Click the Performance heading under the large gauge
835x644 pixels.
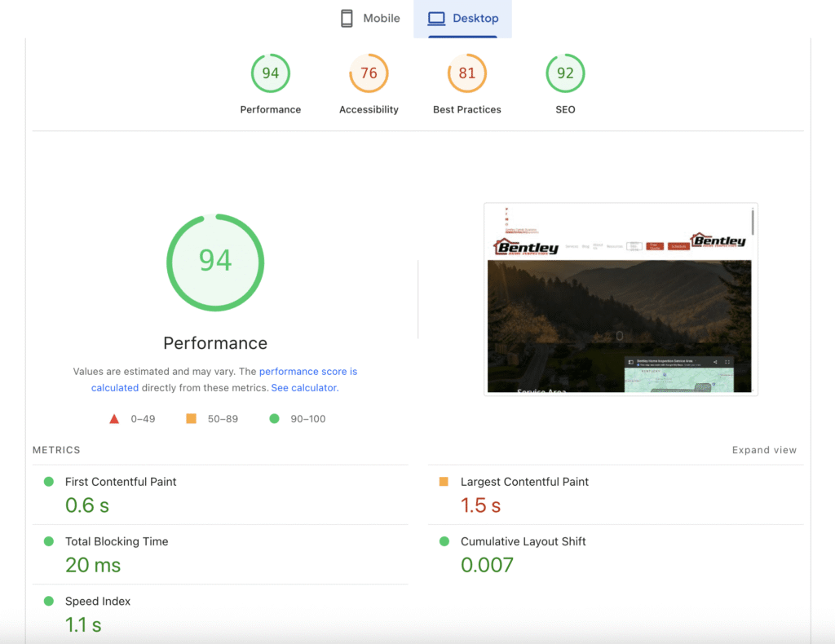click(215, 343)
